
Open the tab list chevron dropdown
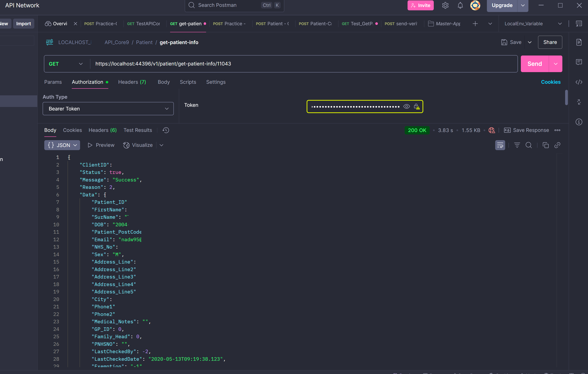click(x=490, y=24)
